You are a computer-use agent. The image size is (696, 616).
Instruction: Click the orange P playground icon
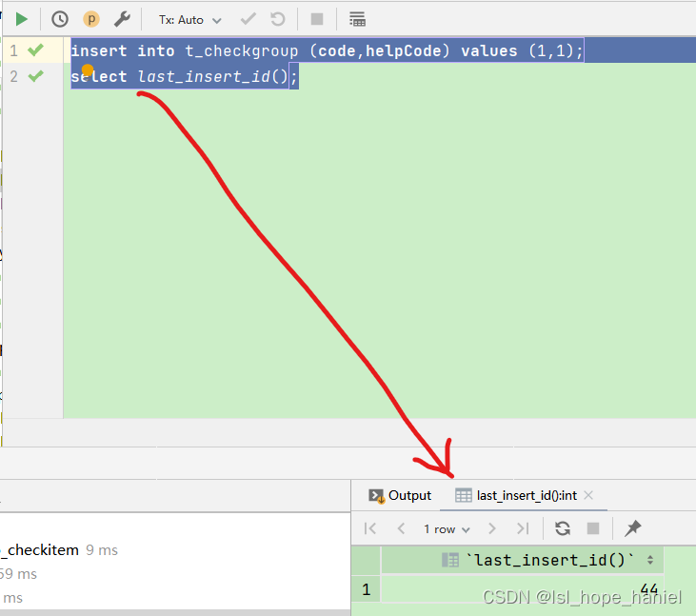point(91,19)
